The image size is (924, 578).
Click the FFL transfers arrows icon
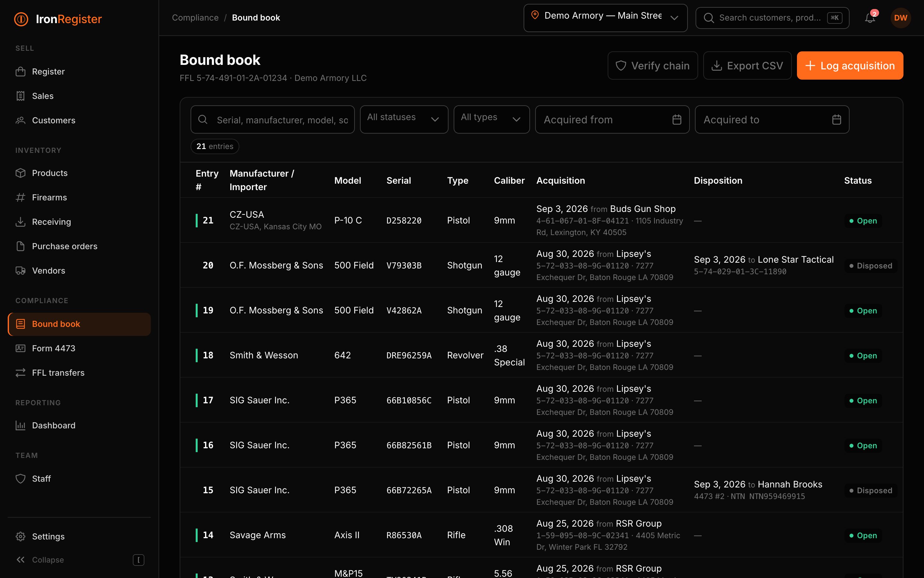click(21, 373)
